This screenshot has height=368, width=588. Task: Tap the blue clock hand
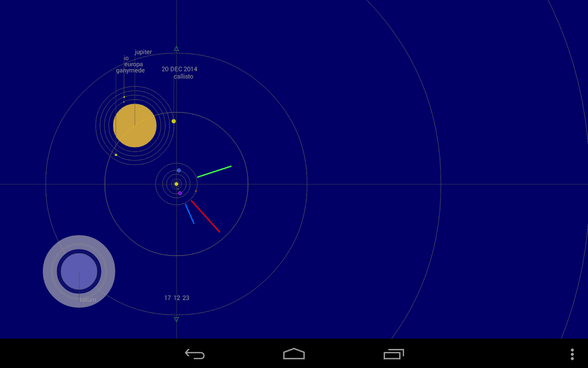[190, 214]
